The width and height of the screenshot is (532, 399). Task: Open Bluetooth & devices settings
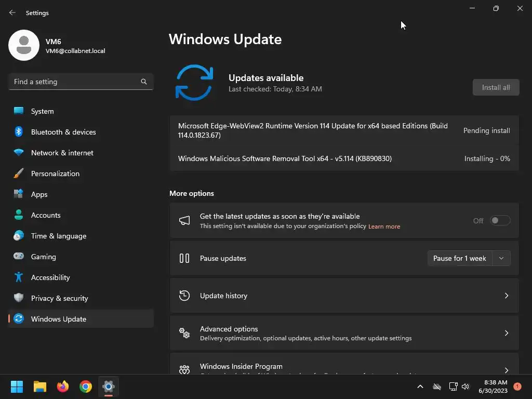tap(81, 131)
